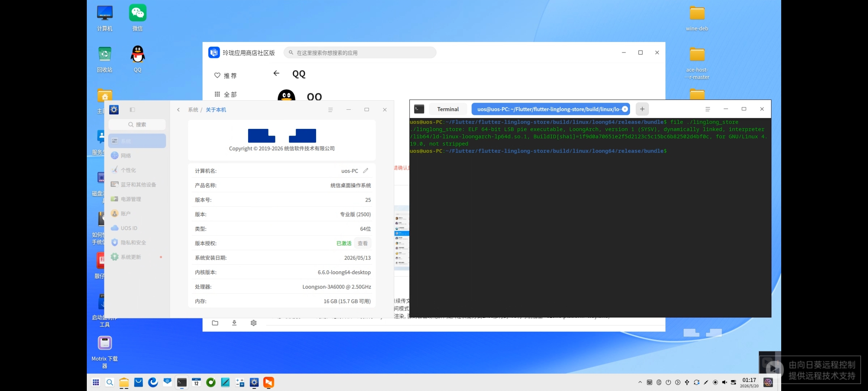Edit the computer name uos-PC pencil icon
Screen dimensions: 868x391
[366, 171]
